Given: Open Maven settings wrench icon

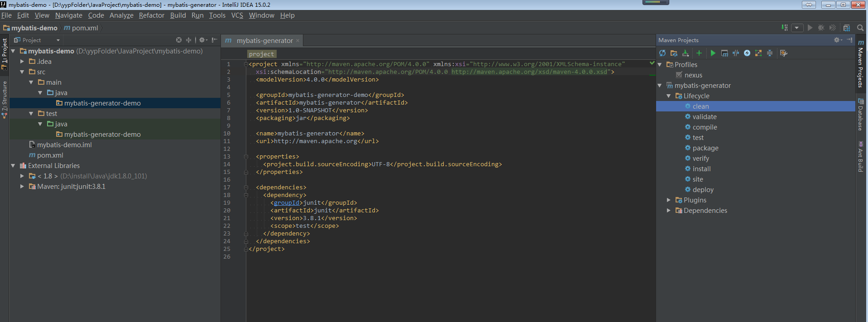Looking at the screenshot, I should [784, 53].
